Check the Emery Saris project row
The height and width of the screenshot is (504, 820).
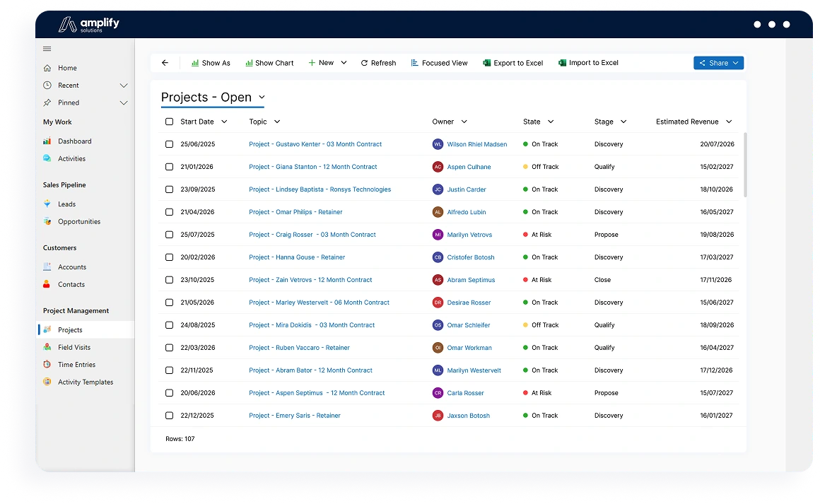(170, 416)
